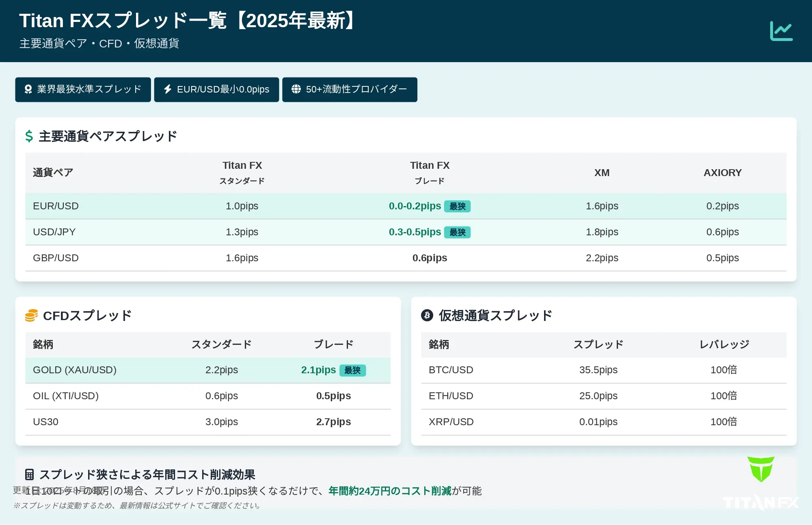Click the subtitle 主要通貨ペア・CFD・仮想通貨
812x525 pixels.
click(99, 43)
